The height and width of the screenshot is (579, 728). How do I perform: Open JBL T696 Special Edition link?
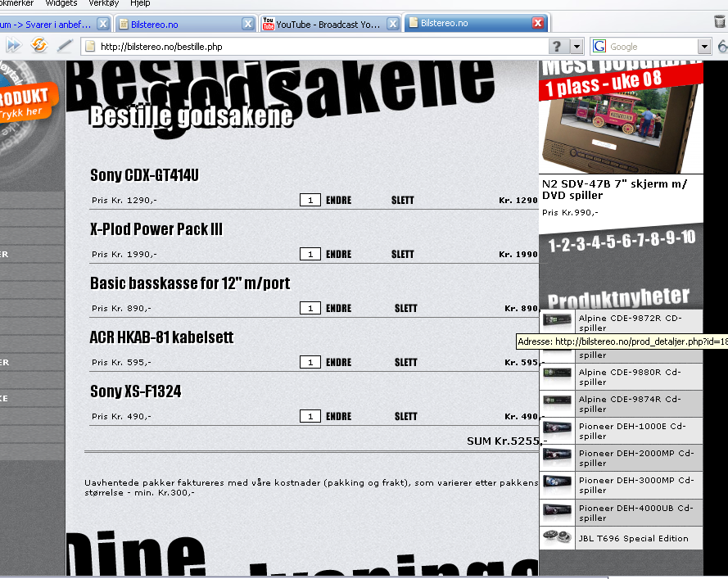click(x=634, y=538)
